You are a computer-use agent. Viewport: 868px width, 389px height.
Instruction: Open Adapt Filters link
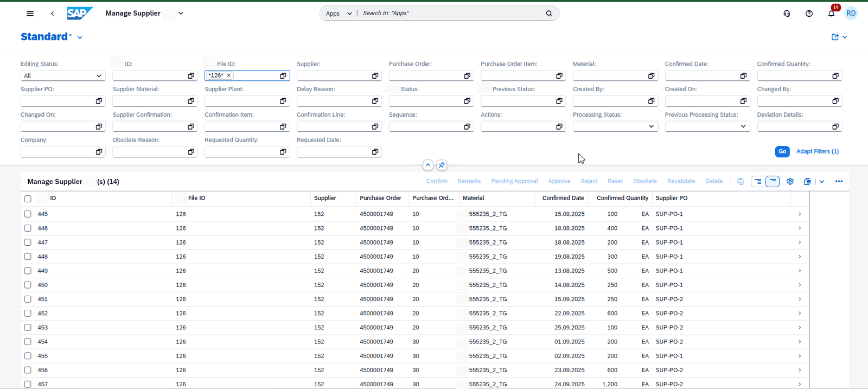click(x=817, y=151)
